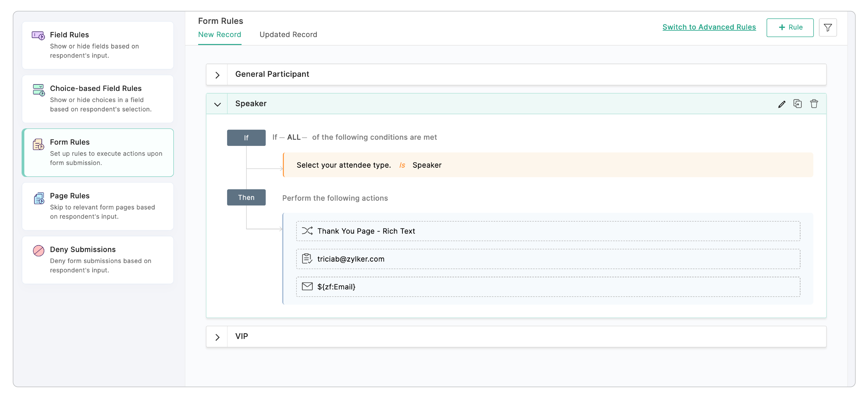Collapse the Speaker rule chevron
Image resolution: width=868 pixels, height=400 pixels.
tap(217, 104)
